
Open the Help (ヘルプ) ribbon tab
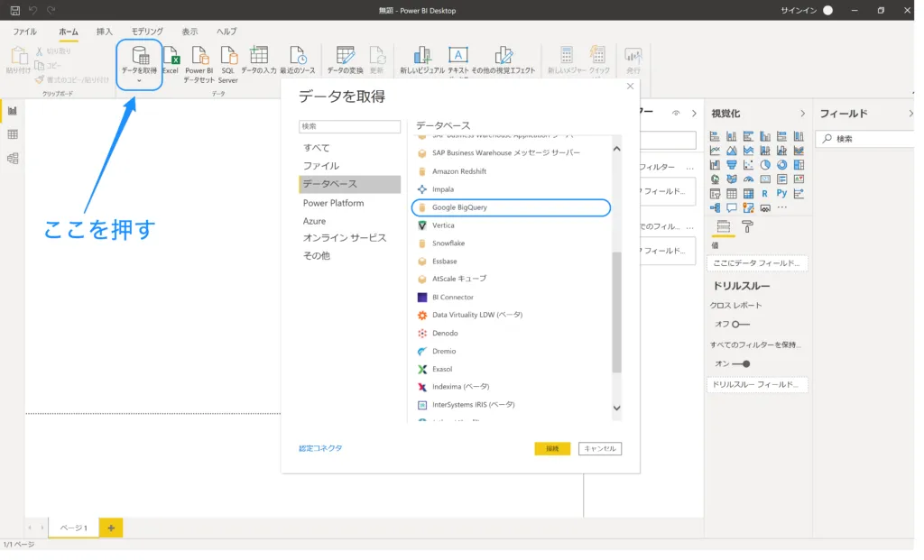click(228, 32)
